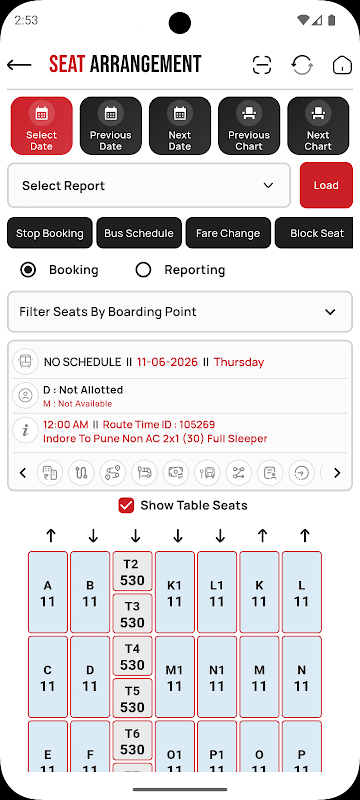Open the Select Report dropdown
Image resolution: width=360 pixels, height=800 pixels.
tap(149, 185)
